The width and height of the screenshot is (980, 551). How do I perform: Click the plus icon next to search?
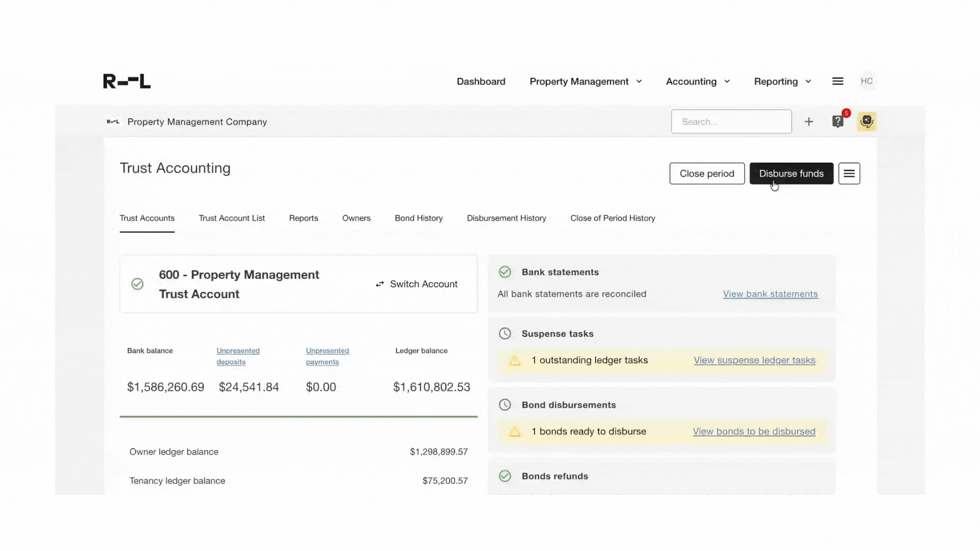(x=808, y=121)
